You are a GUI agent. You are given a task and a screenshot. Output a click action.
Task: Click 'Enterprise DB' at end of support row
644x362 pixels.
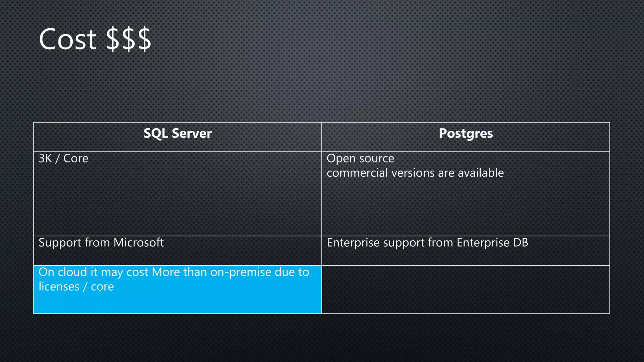pyautogui.click(x=492, y=243)
